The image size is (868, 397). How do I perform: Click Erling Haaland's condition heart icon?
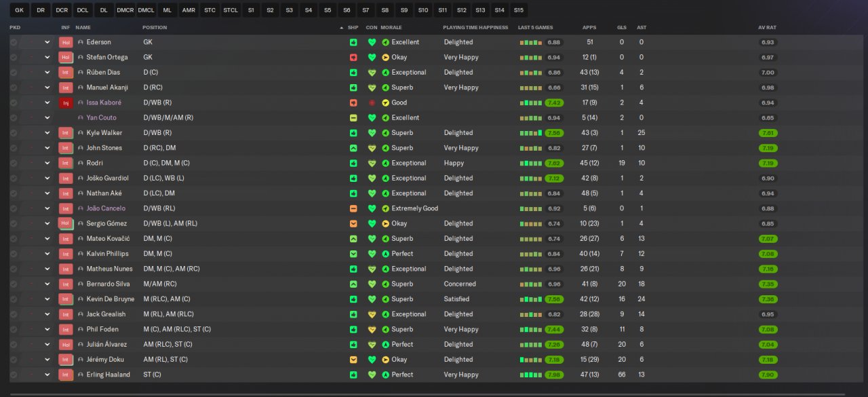click(372, 375)
